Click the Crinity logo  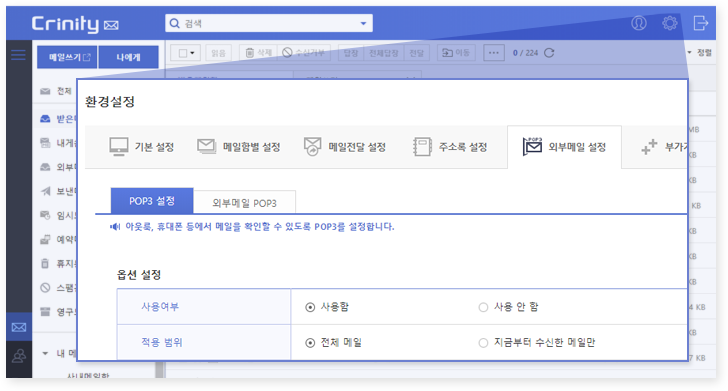tap(75, 24)
